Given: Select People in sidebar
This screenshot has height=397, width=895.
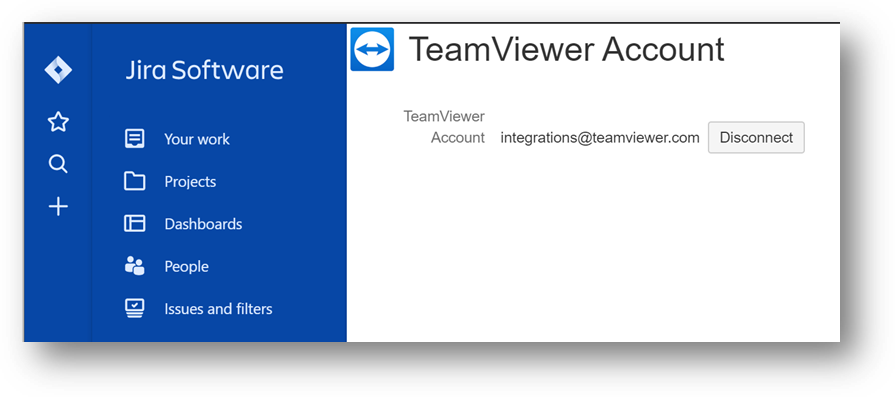Looking at the screenshot, I should click(x=187, y=266).
